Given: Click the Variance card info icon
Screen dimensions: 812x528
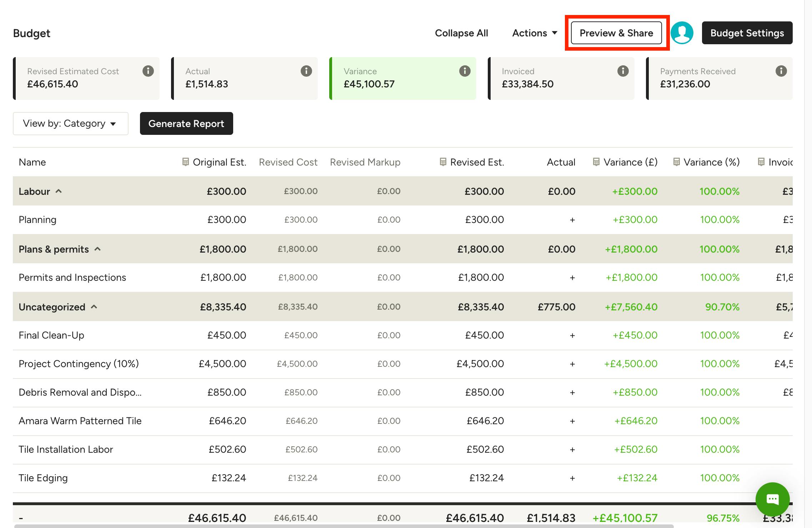Looking at the screenshot, I should tap(465, 71).
